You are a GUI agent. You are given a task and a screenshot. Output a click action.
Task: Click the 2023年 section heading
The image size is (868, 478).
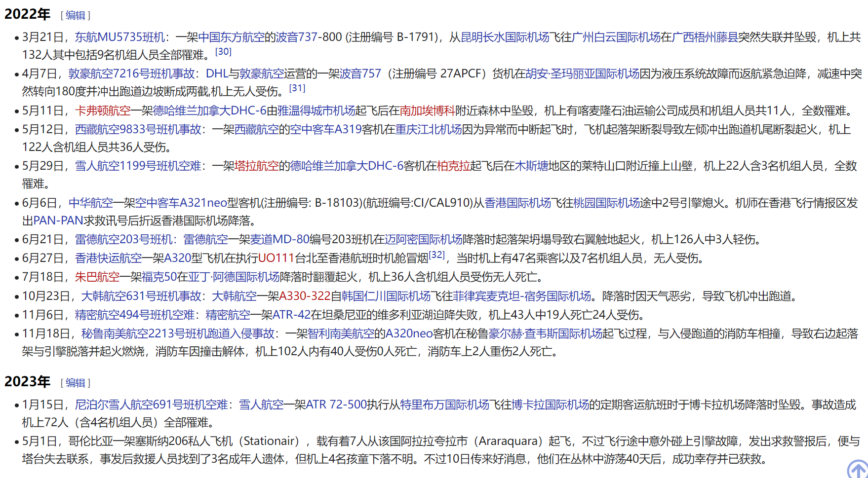click(x=28, y=381)
